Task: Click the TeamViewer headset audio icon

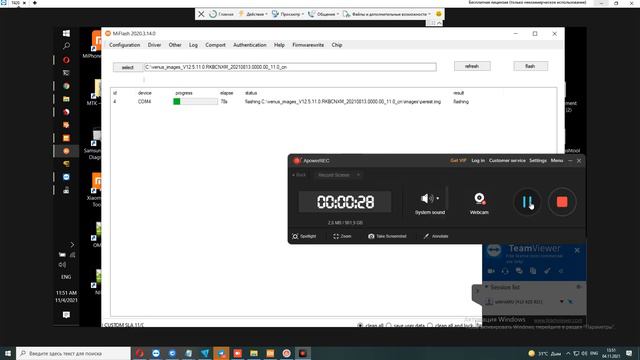Action: point(505,271)
